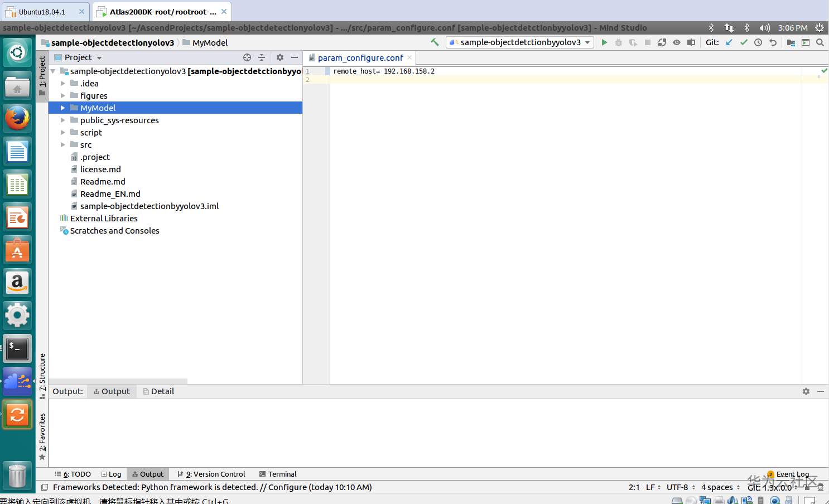Screen dimensions: 829x504
Task: Open Output panel settings gear
Action: [x=806, y=391]
